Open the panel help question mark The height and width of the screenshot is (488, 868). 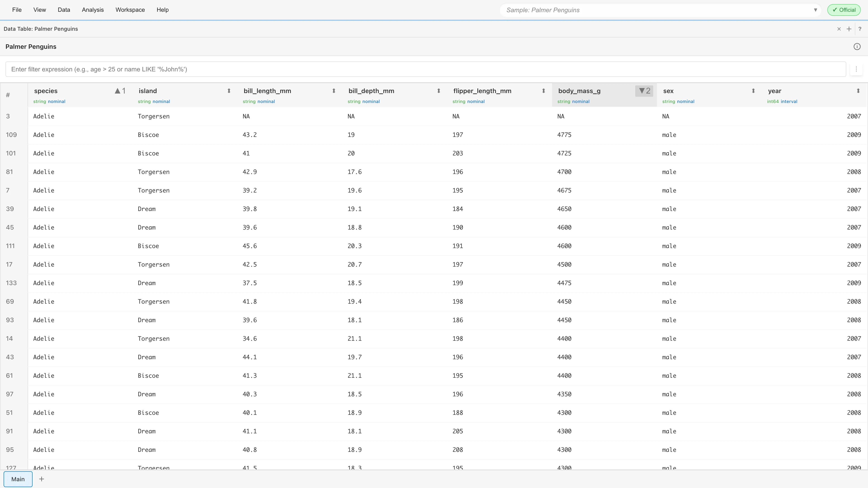(860, 29)
